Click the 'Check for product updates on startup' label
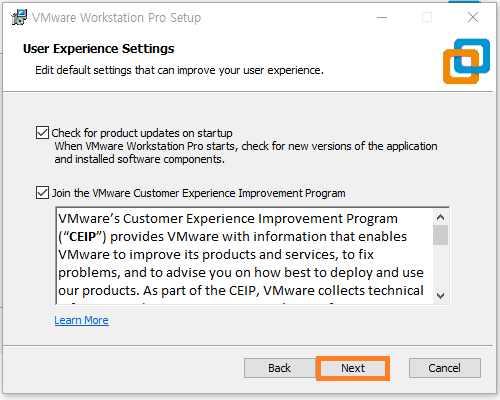The image size is (500, 400). coord(142,133)
